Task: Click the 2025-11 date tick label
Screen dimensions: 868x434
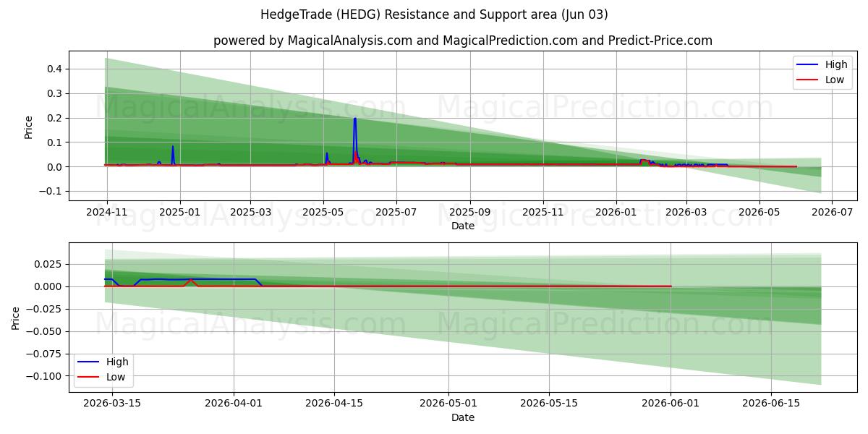Action: coord(542,213)
